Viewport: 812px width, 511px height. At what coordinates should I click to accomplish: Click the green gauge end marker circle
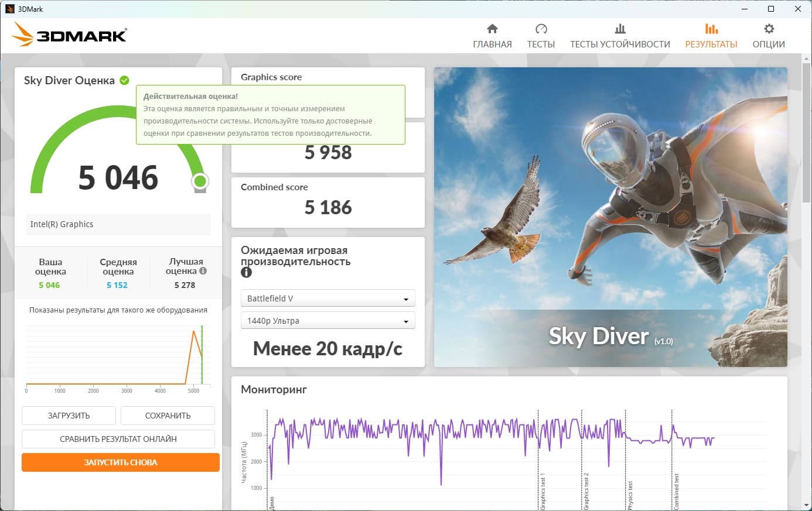(200, 181)
